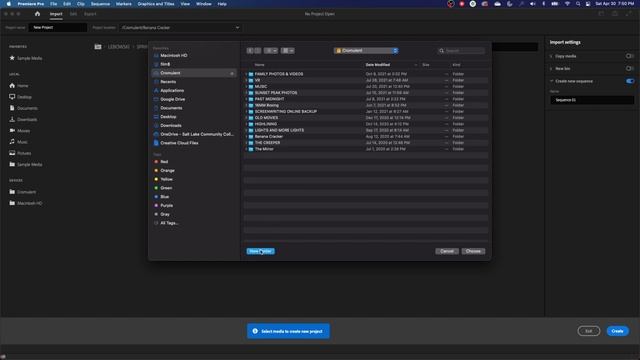Select the Green tag
Image resolution: width=640 pixels, height=360 pixels.
[163, 188]
